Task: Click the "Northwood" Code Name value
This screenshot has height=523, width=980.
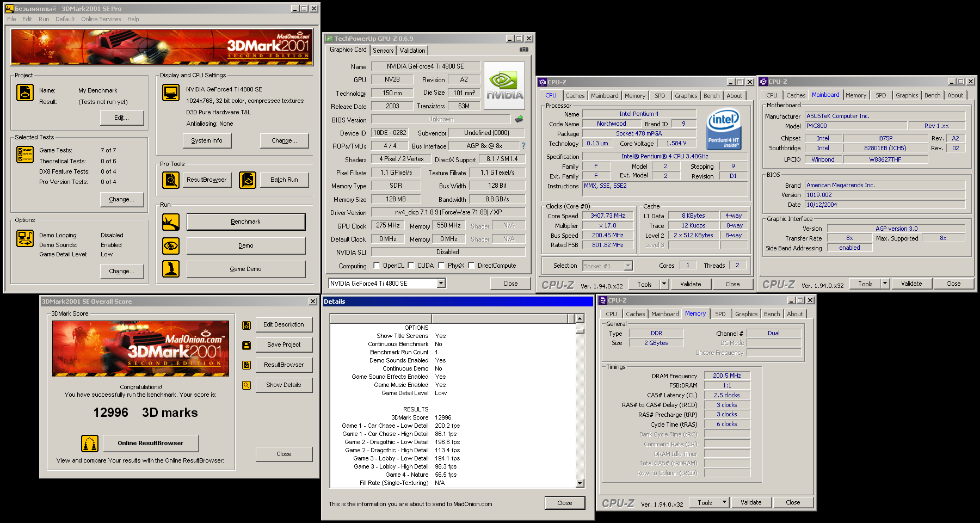Action: pos(612,124)
